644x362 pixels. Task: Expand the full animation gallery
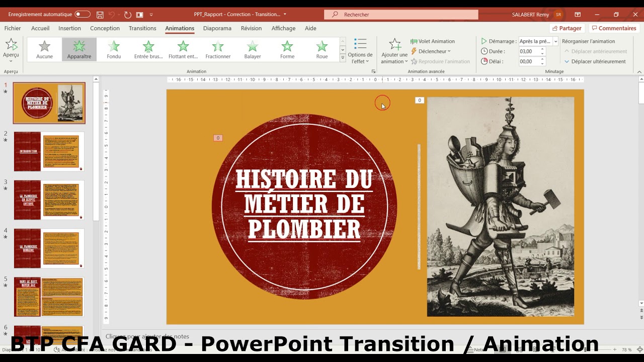(x=343, y=58)
